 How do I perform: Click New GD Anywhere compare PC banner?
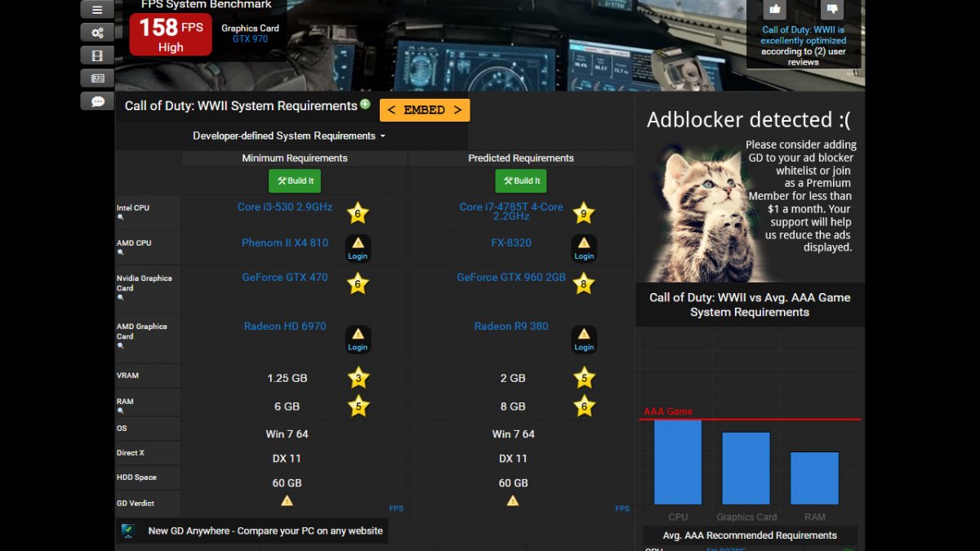pyautogui.click(x=252, y=531)
